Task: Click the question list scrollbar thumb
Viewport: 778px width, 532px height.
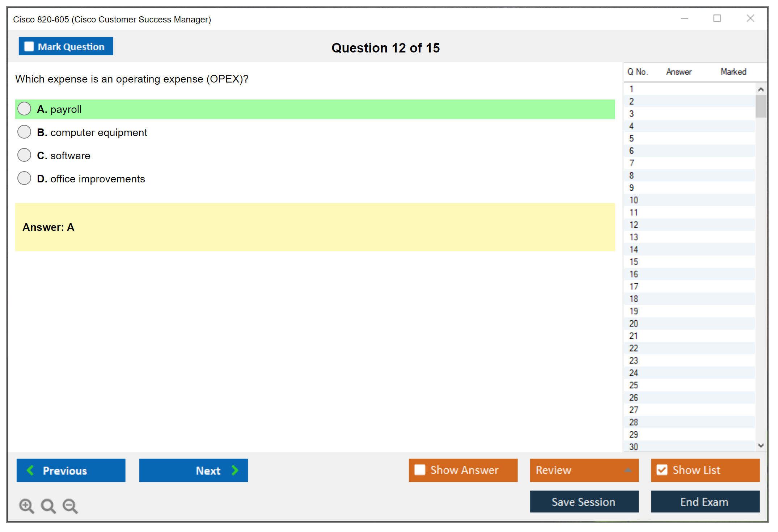Action: click(761, 106)
